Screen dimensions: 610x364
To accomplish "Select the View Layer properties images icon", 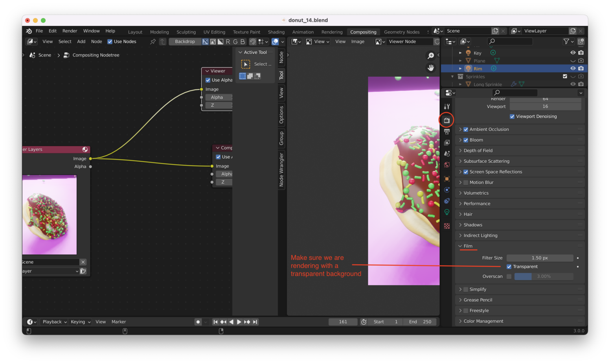I will point(446,142).
